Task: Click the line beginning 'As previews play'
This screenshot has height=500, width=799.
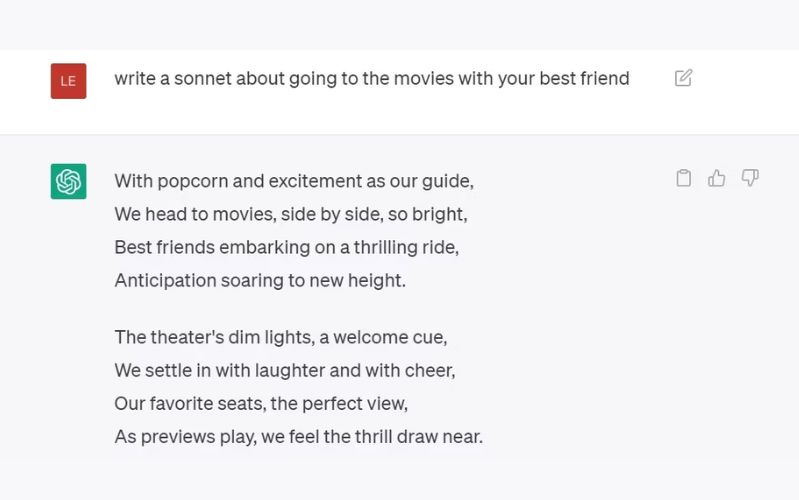Action: pos(298,437)
